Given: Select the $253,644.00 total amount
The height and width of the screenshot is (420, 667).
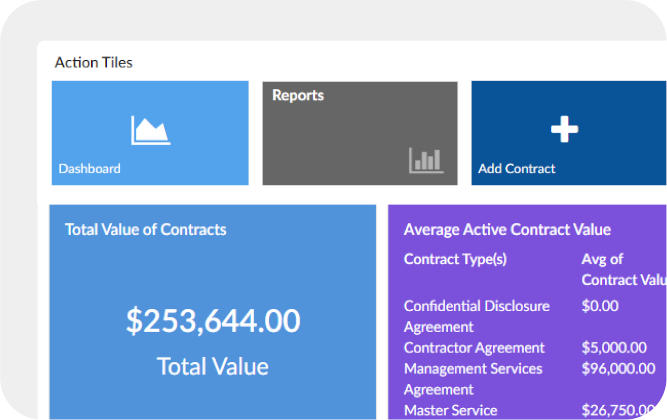Looking at the screenshot, I should click(x=213, y=321).
